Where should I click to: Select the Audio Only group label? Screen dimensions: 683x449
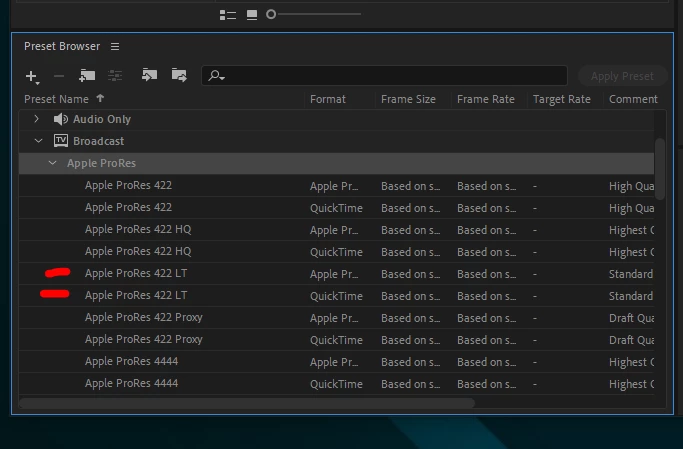point(101,119)
